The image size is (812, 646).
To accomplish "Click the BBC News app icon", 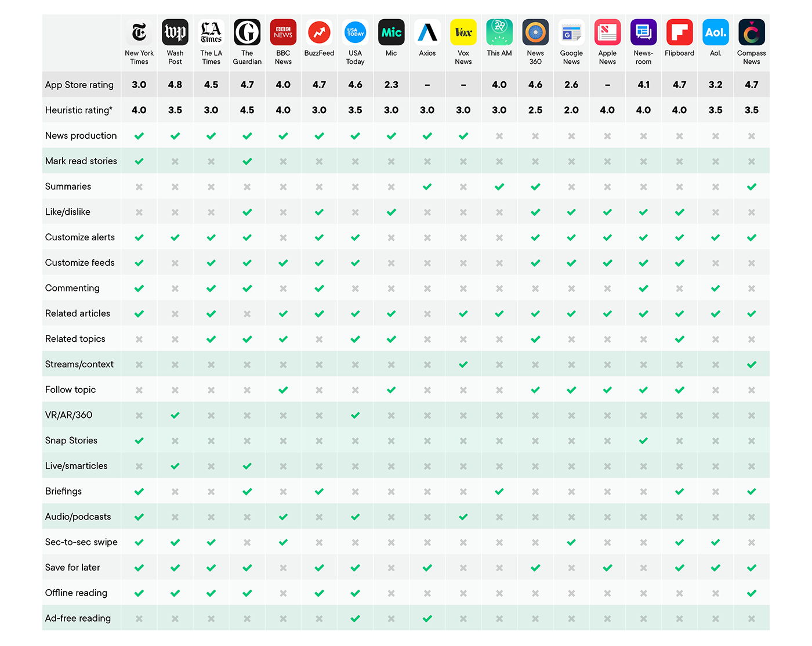I will [x=283, y=33].
